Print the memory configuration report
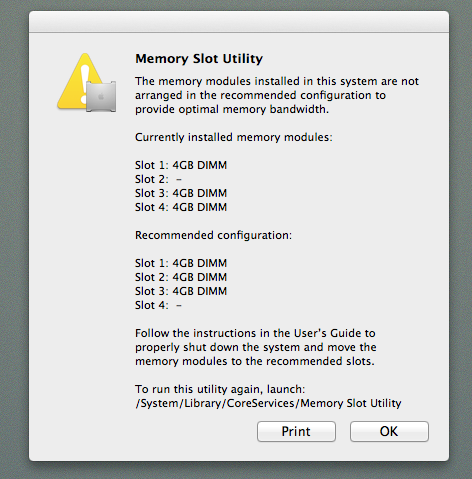This screenshot has height=479, width=472. coord(296,431)
